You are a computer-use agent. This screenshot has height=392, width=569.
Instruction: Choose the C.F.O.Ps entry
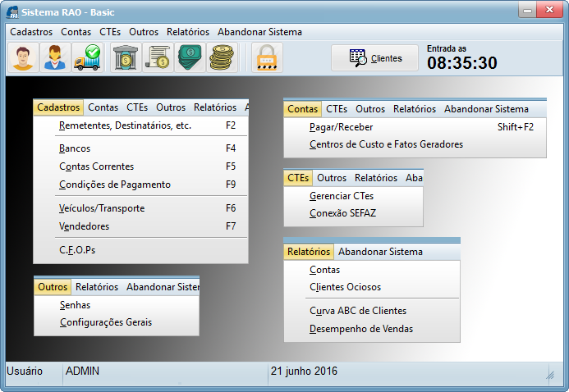tap(140, 250)
